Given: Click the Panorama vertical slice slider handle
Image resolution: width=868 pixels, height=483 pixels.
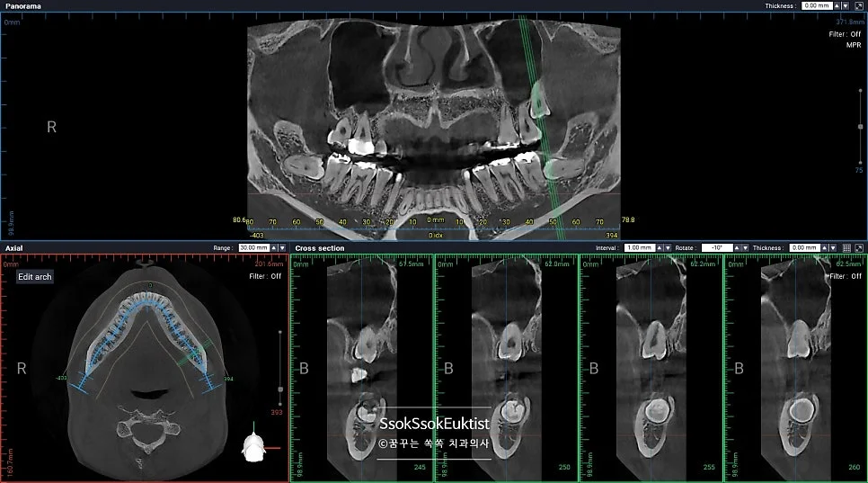Looking at the screenshot, I should click(860, 127).
